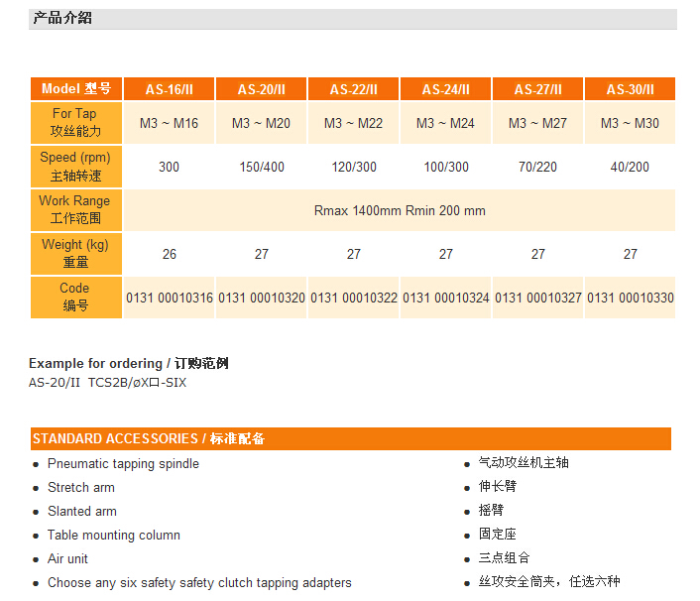Click the ordering example AS-20/II TCS2B text
The height and width of the screenshot is (601, 700).
[107, 383]
